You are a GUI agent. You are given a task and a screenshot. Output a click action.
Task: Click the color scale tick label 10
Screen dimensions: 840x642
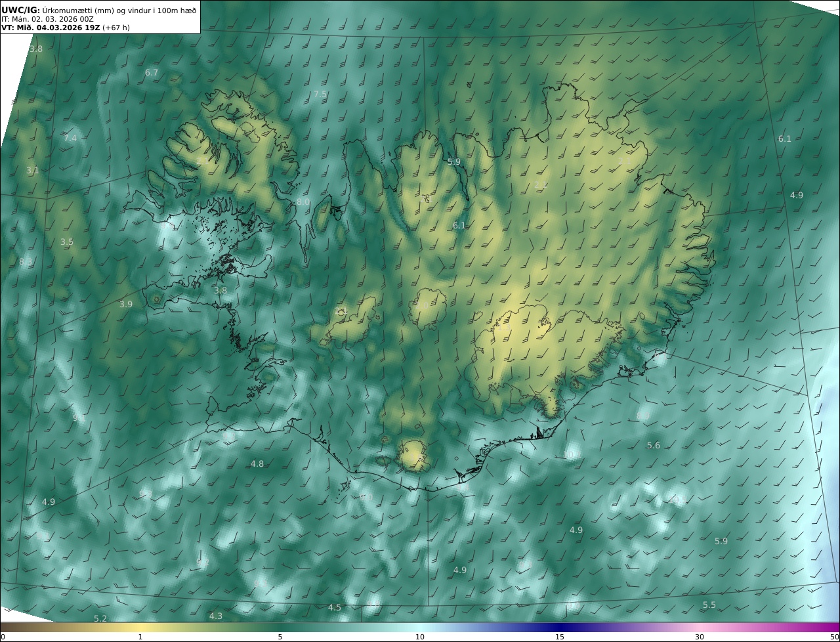(x=420, y=637)
